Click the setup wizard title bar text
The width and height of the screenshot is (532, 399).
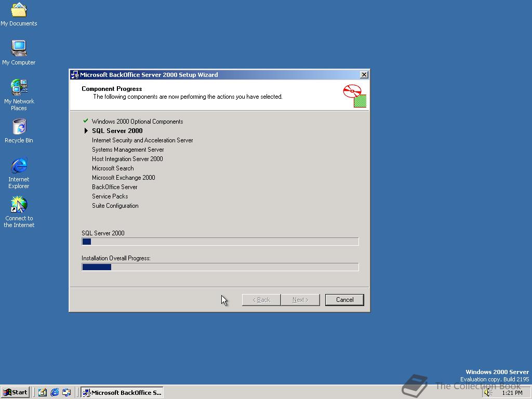click(149, 75)
